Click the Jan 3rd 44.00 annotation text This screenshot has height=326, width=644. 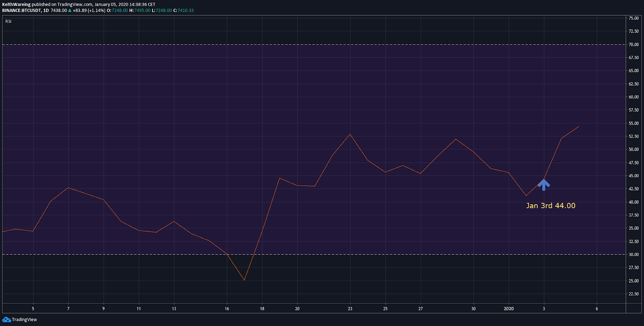(x=551, y=205)
